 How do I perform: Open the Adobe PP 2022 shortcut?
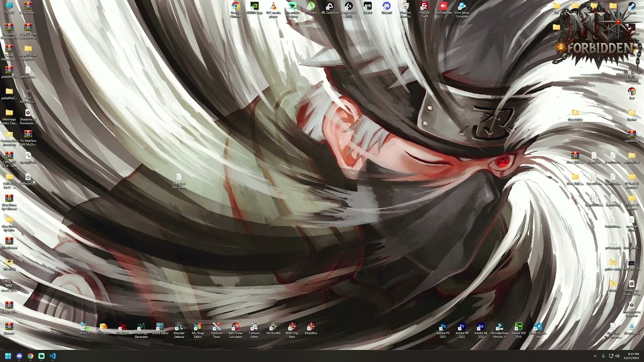pyautogui.click(x=462, y=330)
